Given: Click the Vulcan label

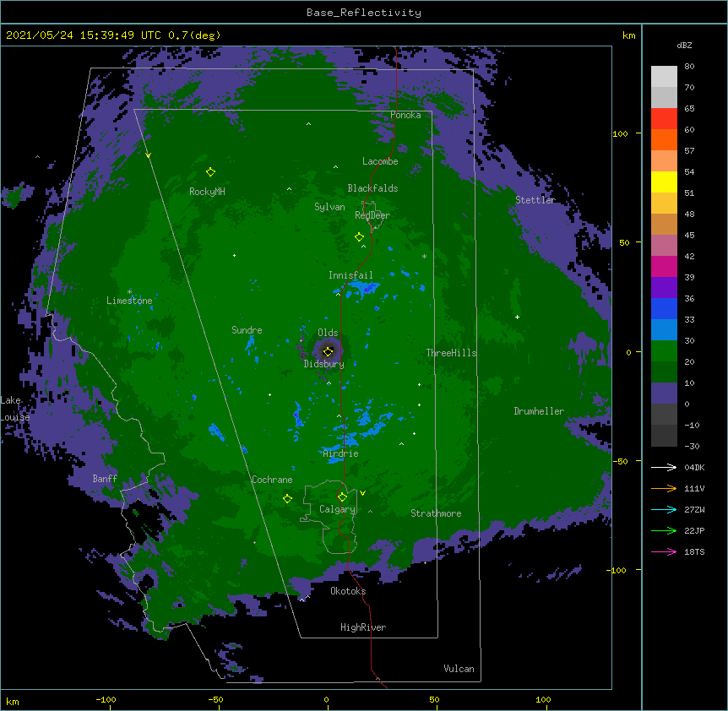Looking at the screenshot, I should click(459, 669).
